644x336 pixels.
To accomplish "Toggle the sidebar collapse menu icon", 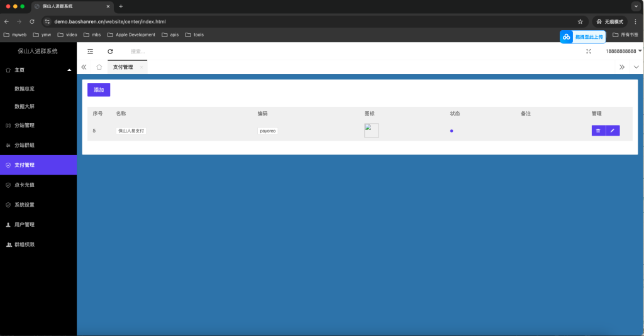I will (91, 51).
